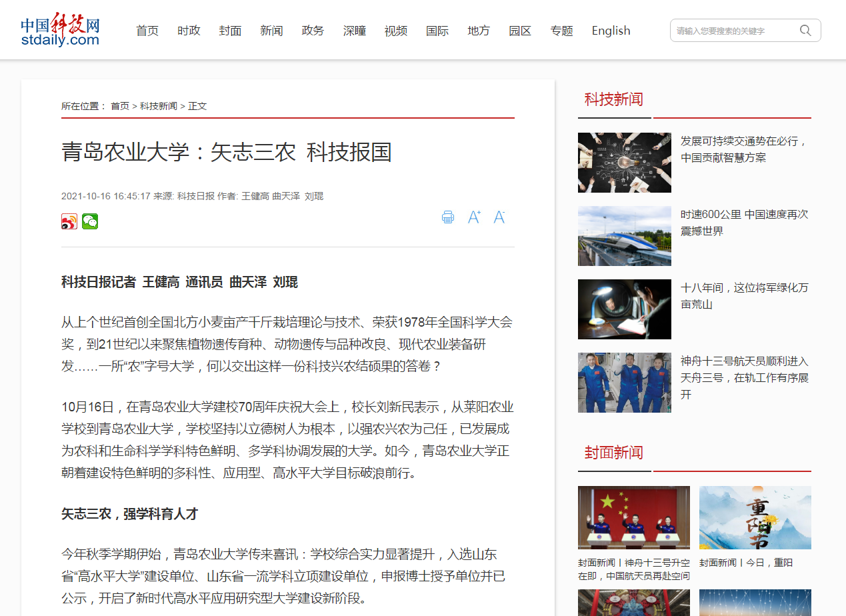Click the article date 2021-10-16 16:45:17
The height and width of the screenshot is (616, 846).
106,196
